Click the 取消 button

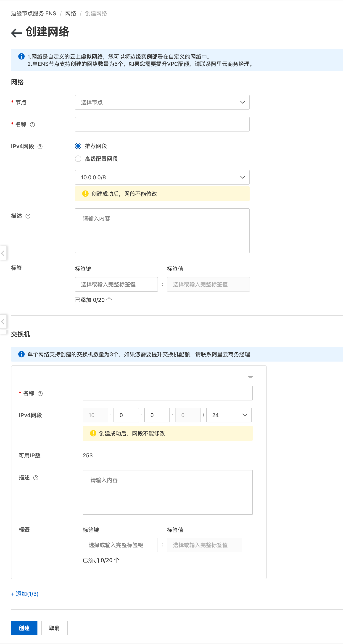pyautogui.click(x=54, y=628)
